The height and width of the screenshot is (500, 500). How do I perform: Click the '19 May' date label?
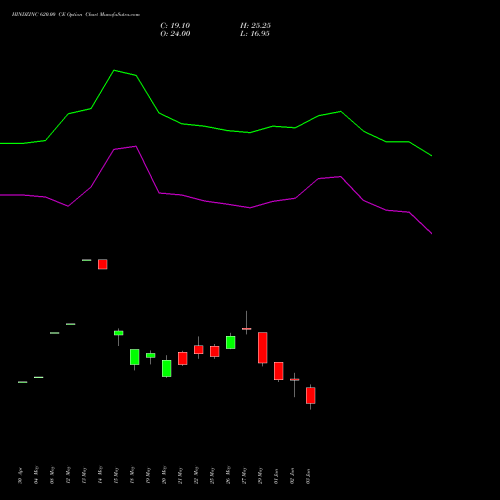pyautogui.click(x=148, y=475)
